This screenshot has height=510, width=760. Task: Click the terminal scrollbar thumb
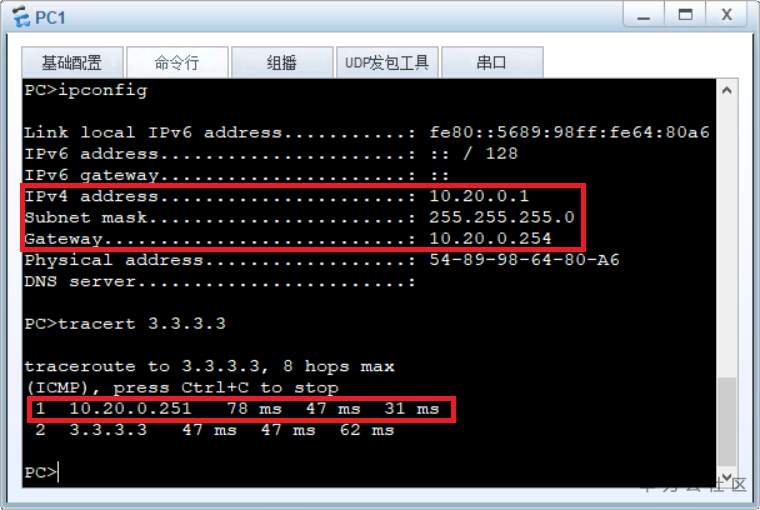(x=727, y=421)
